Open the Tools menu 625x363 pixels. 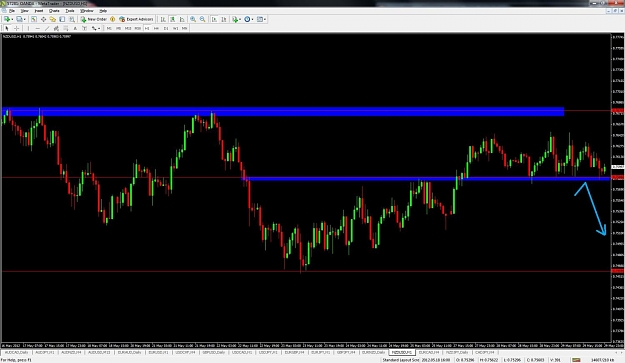tap(70, 11)
